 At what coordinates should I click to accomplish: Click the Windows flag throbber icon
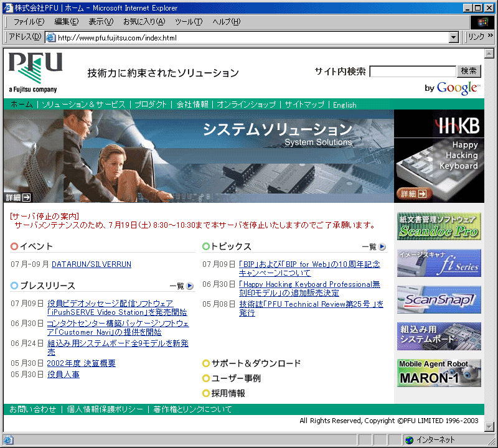(483, 22)
